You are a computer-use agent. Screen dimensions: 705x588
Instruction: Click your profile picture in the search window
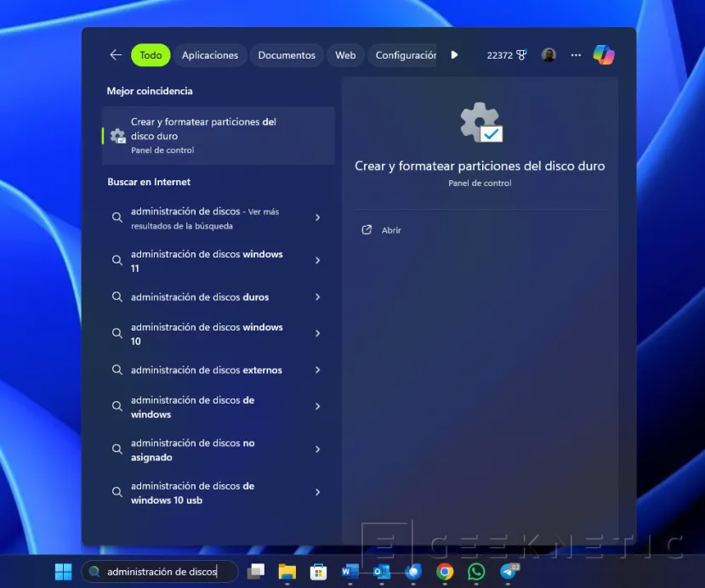coord(549,54)
